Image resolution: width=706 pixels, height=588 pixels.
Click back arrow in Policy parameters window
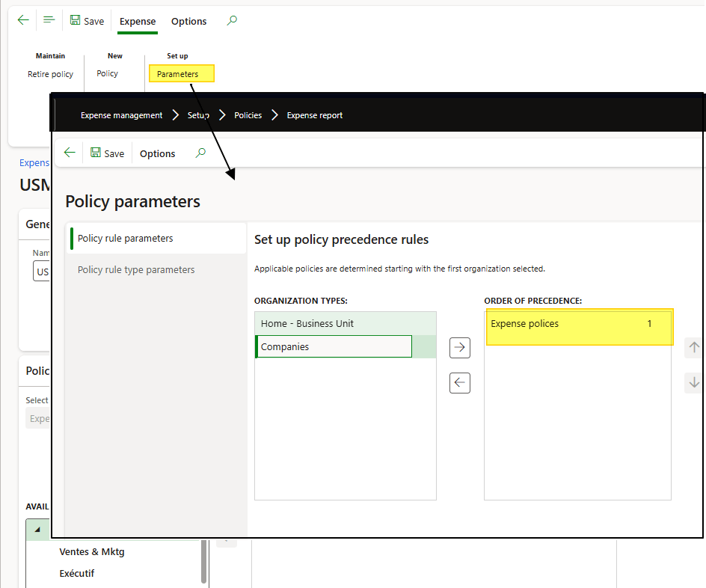(x=70, y=153)
